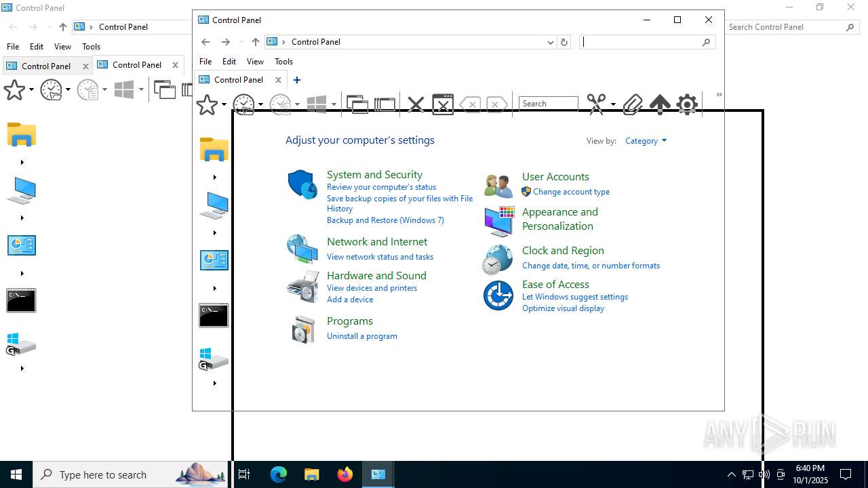
Task: Show hidden toolbar items via the » chevron
Action: [x=719, y=95]
